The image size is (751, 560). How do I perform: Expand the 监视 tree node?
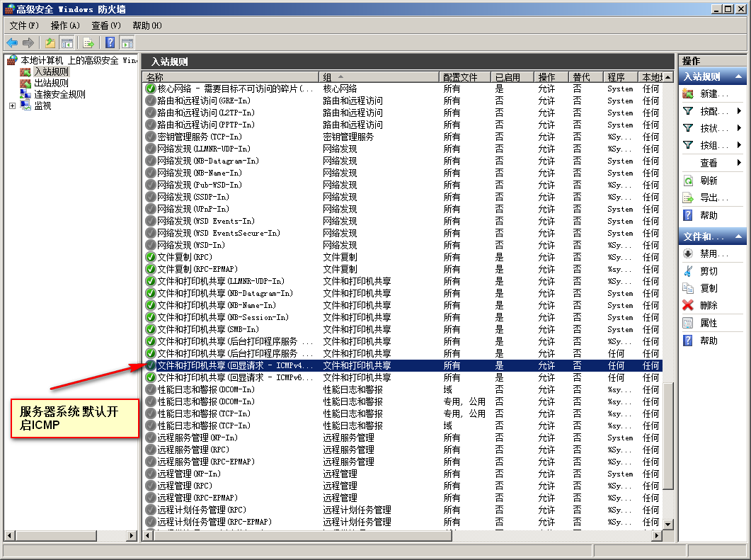pos(12,105)
